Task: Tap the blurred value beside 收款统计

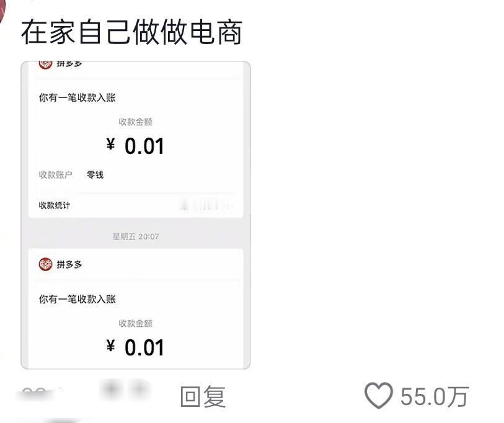Action: tap(206, 205)
